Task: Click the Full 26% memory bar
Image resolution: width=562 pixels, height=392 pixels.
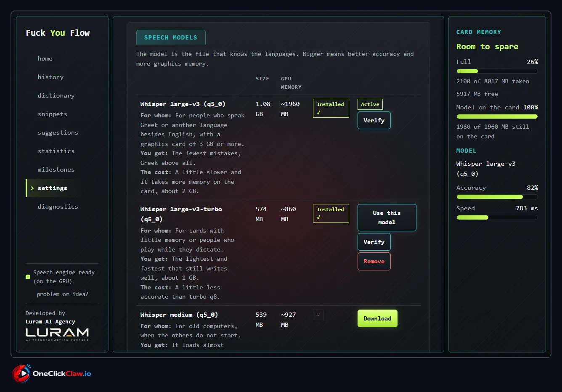Action: (x=497, y=71)
